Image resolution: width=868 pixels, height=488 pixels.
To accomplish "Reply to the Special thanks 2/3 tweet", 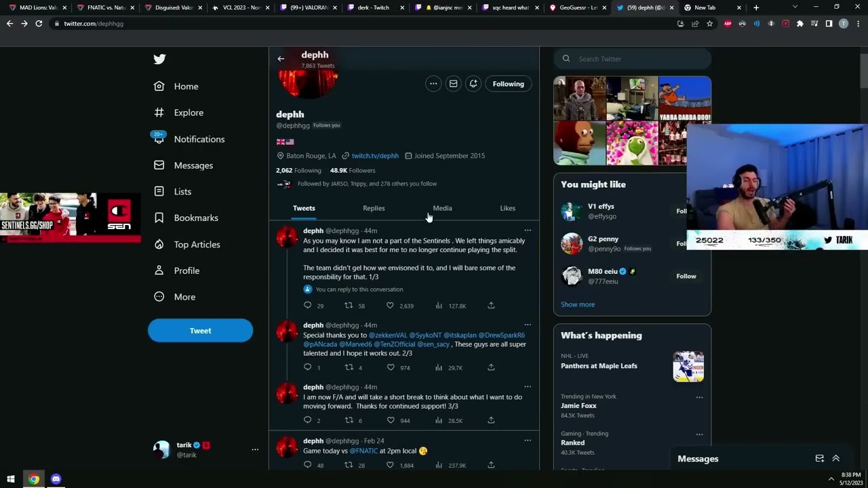I will [x=308, y=367].
